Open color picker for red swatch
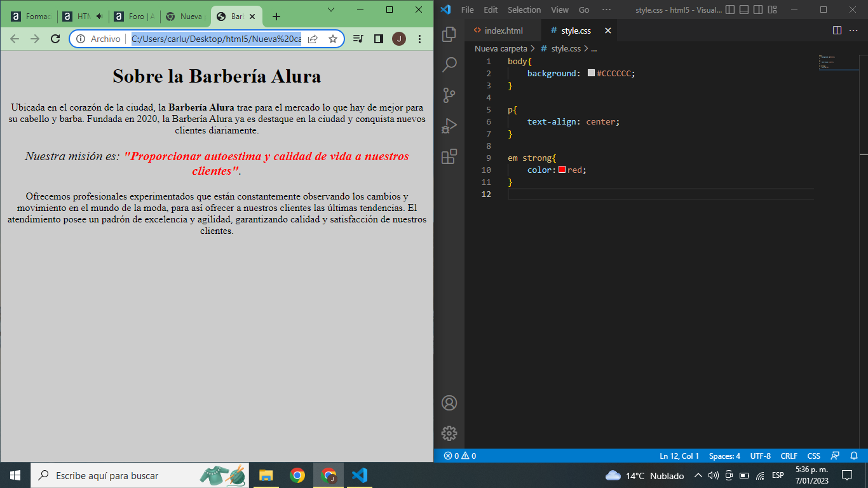 pos(562,170)
